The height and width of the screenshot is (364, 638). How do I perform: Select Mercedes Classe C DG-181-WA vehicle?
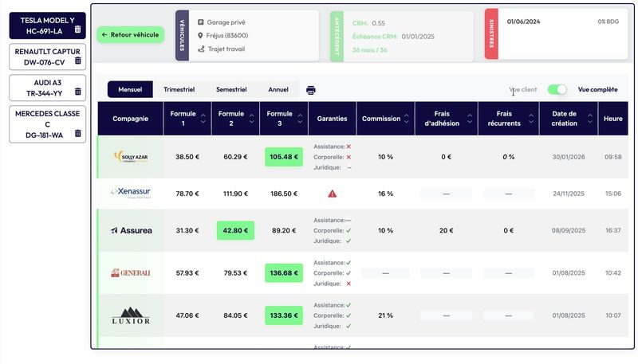coord(48,124)
